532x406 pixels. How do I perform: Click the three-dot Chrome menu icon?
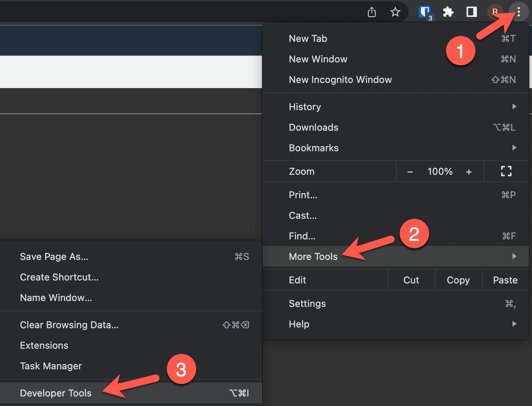(x=518, y=12)
